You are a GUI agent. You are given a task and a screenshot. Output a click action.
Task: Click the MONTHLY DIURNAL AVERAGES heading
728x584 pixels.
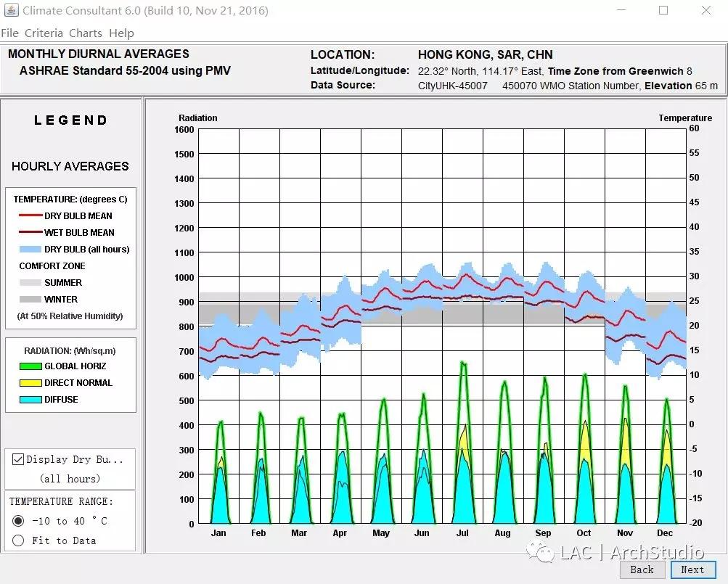point(99,54)
